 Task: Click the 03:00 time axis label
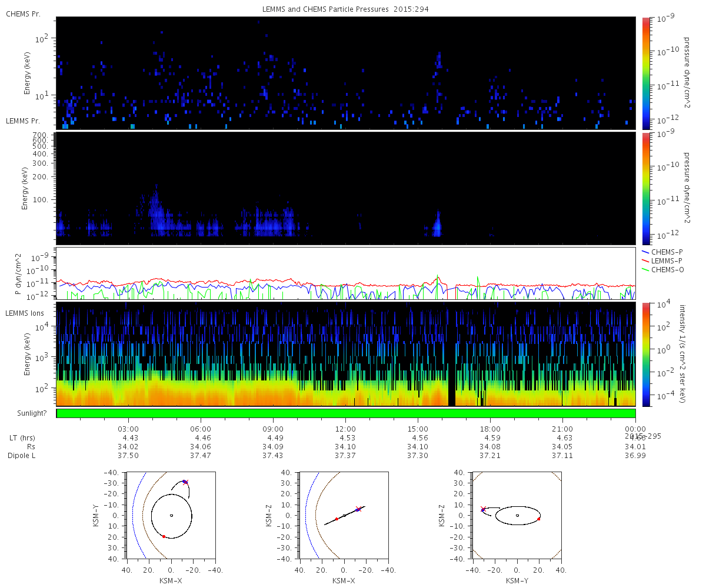(x=128, y=429)
